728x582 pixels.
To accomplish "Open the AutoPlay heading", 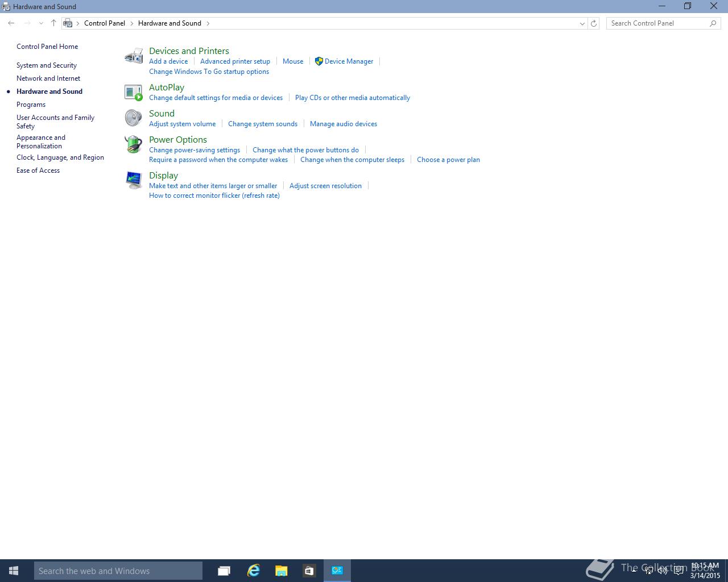I will pyautogui.click(x=167, y=87).
